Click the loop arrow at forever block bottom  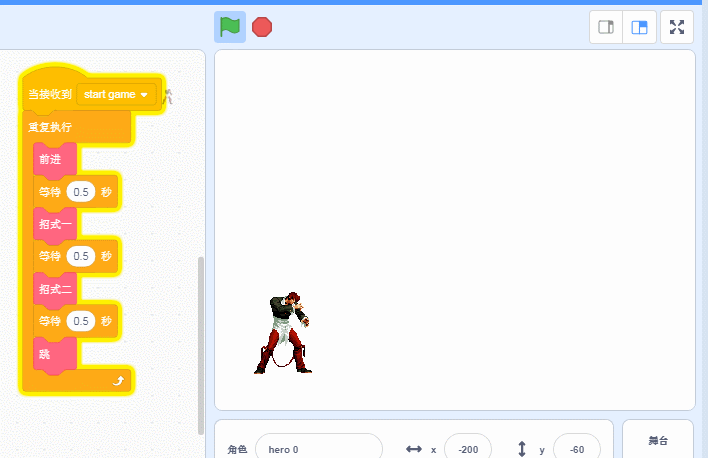pos(118,381)
